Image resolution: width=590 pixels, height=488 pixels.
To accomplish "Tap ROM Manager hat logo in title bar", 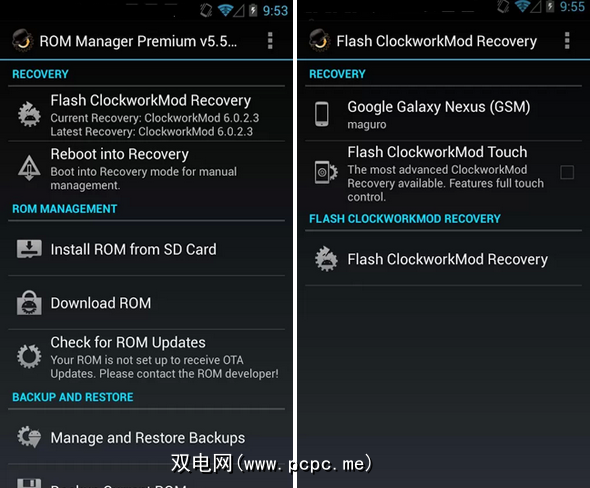I will point(22,40).
